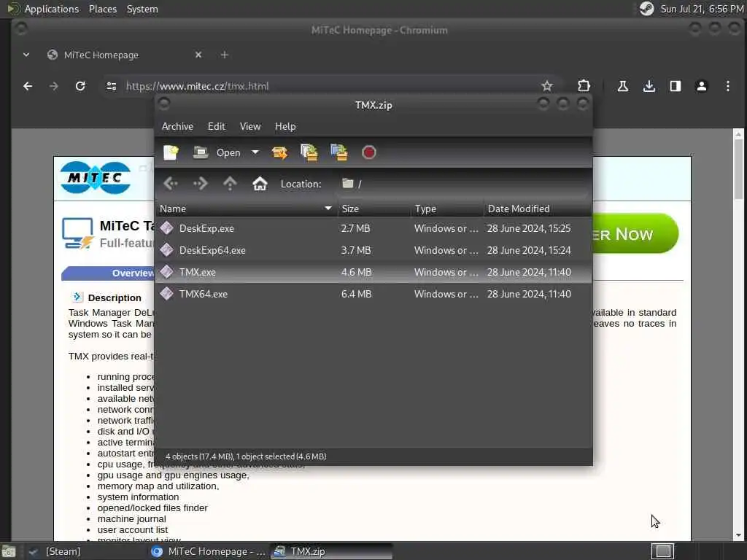This screenshot has height=560, width=747.
Task: Reload the MiTeC page in Chromium
Action: [x=80, y=86]
